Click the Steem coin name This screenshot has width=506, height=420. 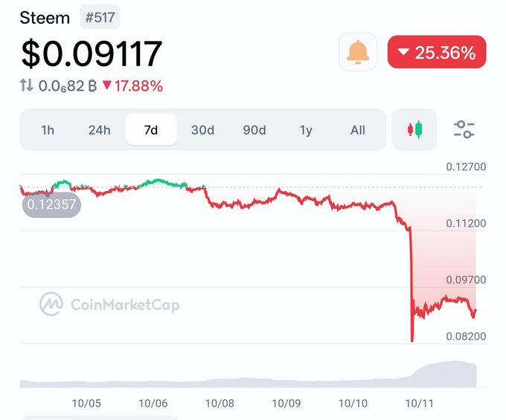click(x=45, y=17)
